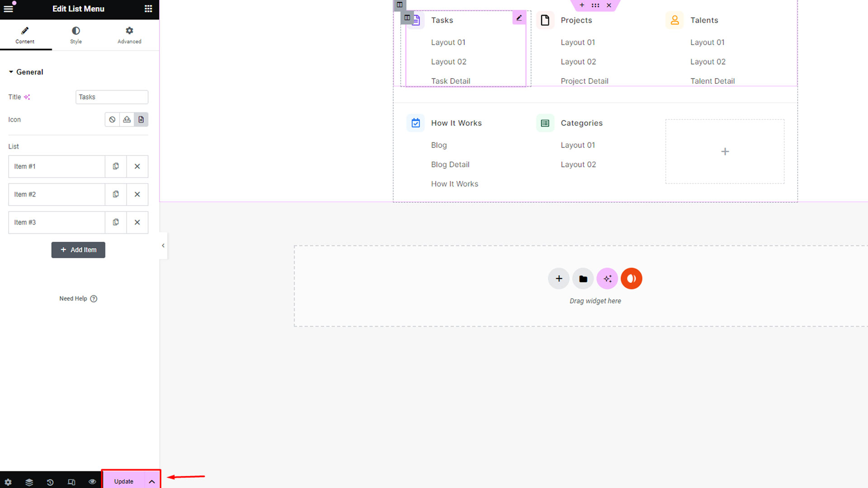
Task: Click the Title input field
Action: pyautogui.click(x=112, y=97)
